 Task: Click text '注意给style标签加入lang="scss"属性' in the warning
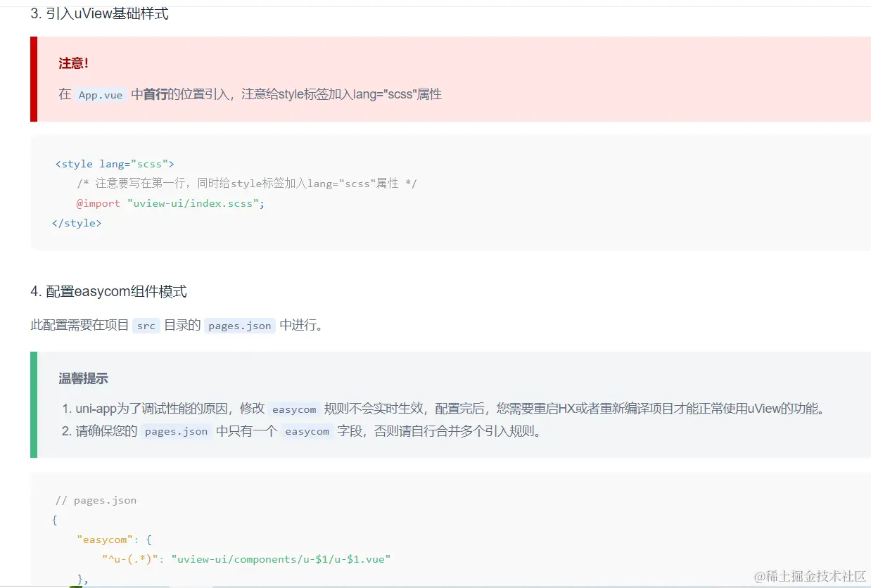tap(341, 94)
